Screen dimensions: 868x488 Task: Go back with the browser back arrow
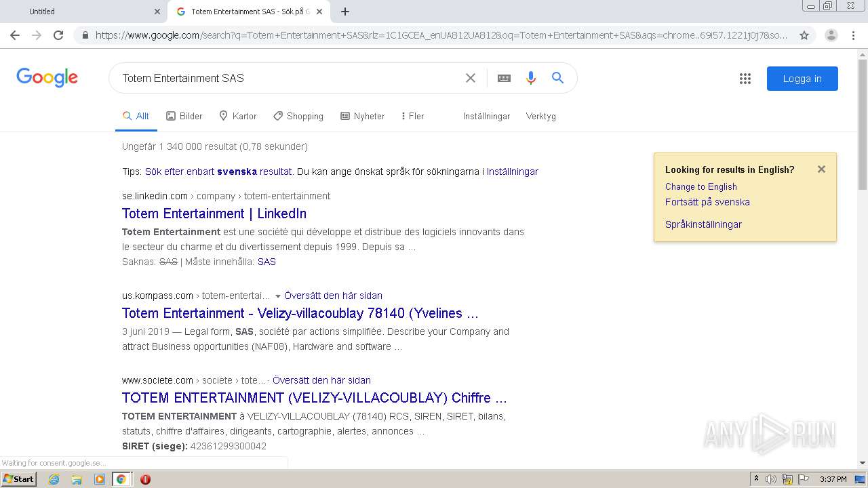tap(15, 35)
